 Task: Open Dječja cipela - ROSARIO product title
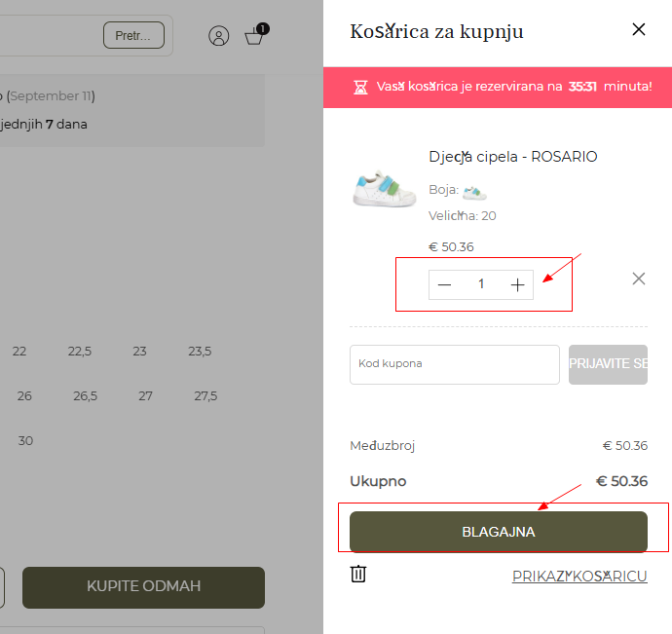pyautogui.click(x=512, y=157)
